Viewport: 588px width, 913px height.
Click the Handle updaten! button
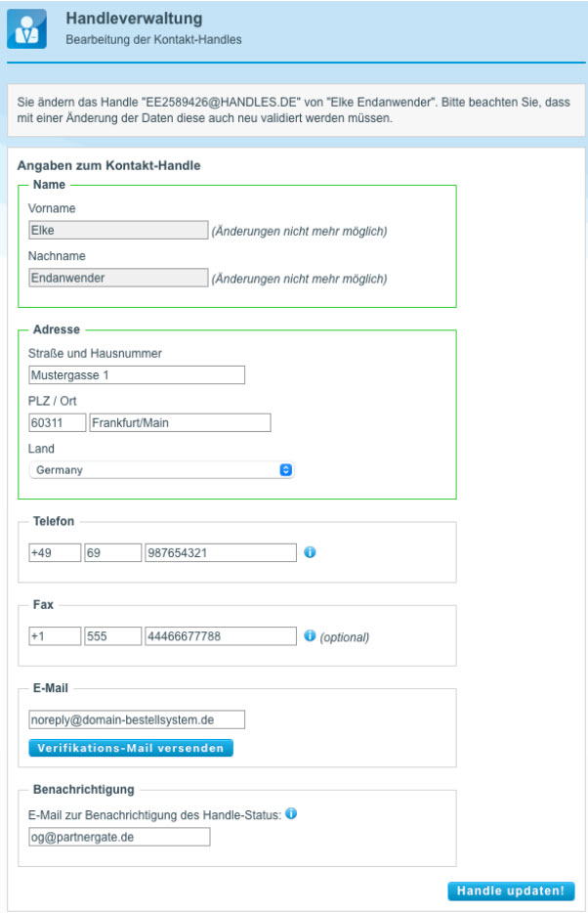(511, 891)
